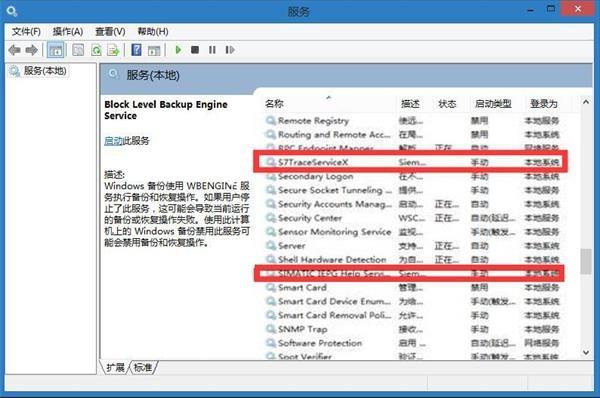
Task: Switch to the 扩展 tab
Action: (x=115, y=368)
